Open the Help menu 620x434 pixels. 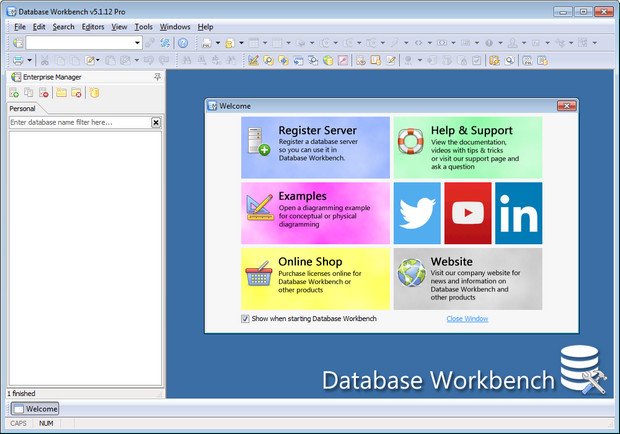coord(205,27)
